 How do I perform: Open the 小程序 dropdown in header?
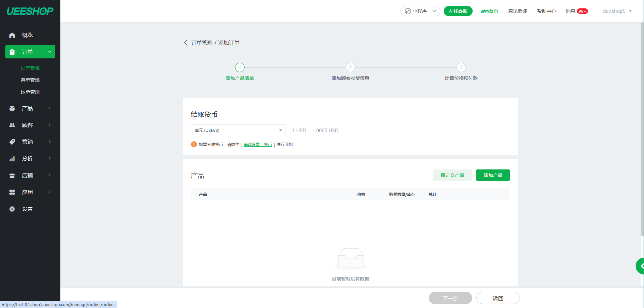tap(420, 11)
